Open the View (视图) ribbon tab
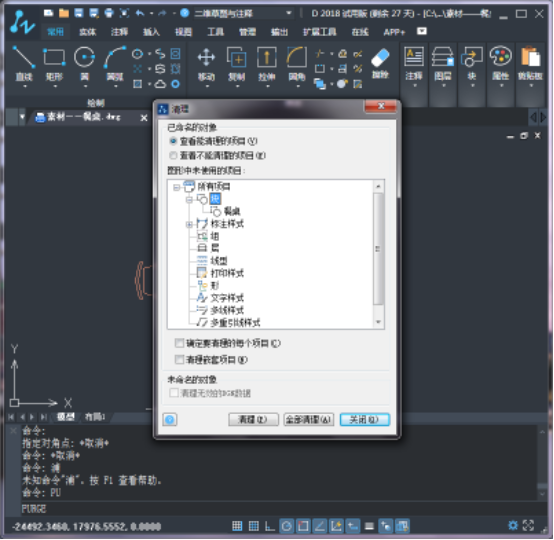Image resolution: width=554 pixels, height=540 pixels. click(x=183, y=32)
